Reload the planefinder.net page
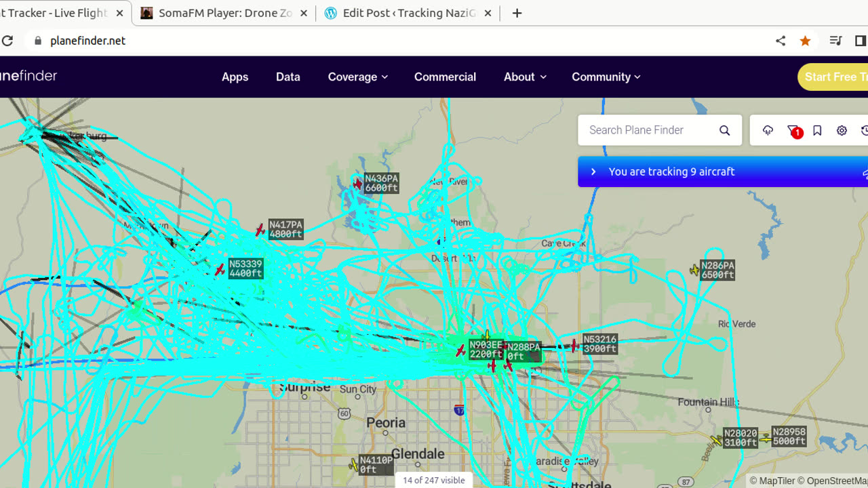This screenshot has height=488, width=868. tap(7, 41)
